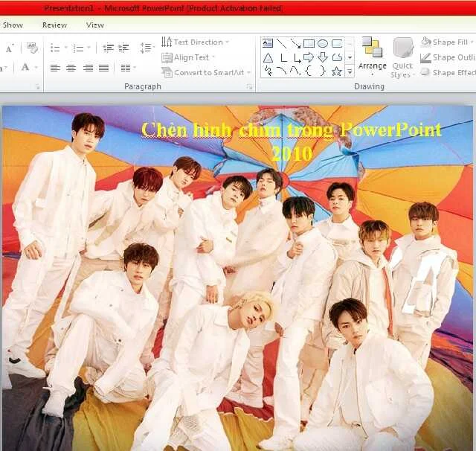Click the Clear All Formatting eraser icon
Viewport: 476px width, 451px height.
point(32,48)
